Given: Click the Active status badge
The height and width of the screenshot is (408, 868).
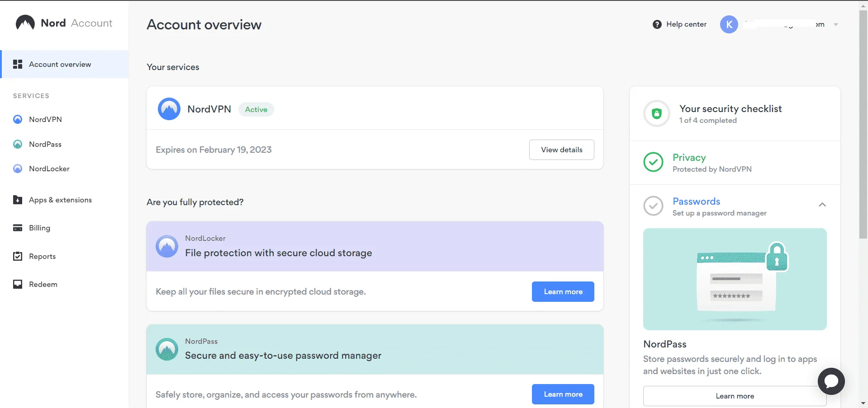Looking at the screenshot, I should coord(256,109).
